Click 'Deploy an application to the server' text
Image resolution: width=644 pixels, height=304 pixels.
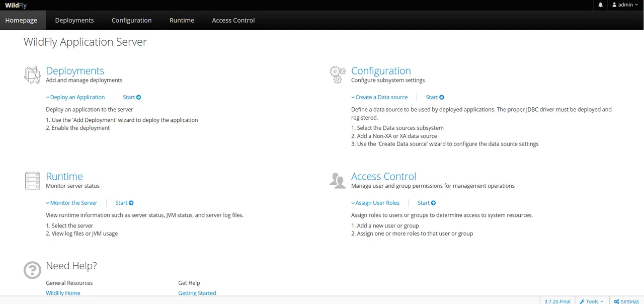pyautogui.click(x=90, y=109)
